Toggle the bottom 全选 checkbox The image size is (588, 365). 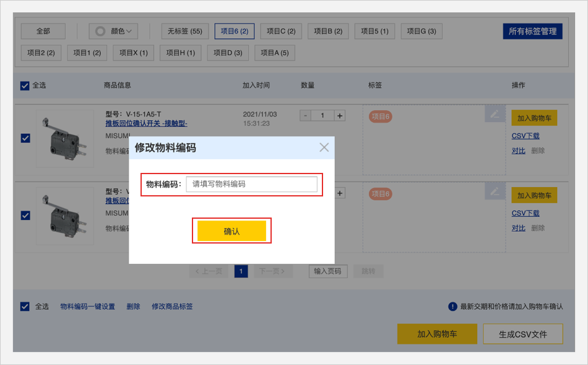(25, 306)
